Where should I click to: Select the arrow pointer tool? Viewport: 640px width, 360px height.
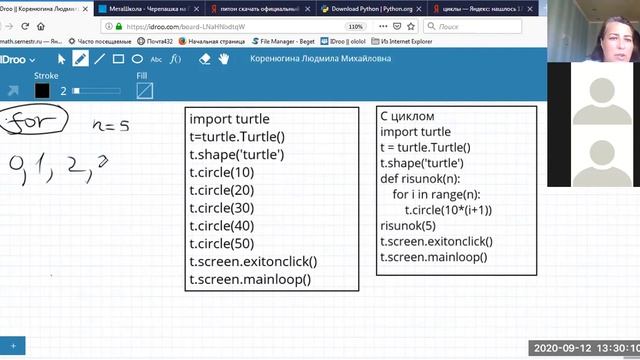click(62, 59)
